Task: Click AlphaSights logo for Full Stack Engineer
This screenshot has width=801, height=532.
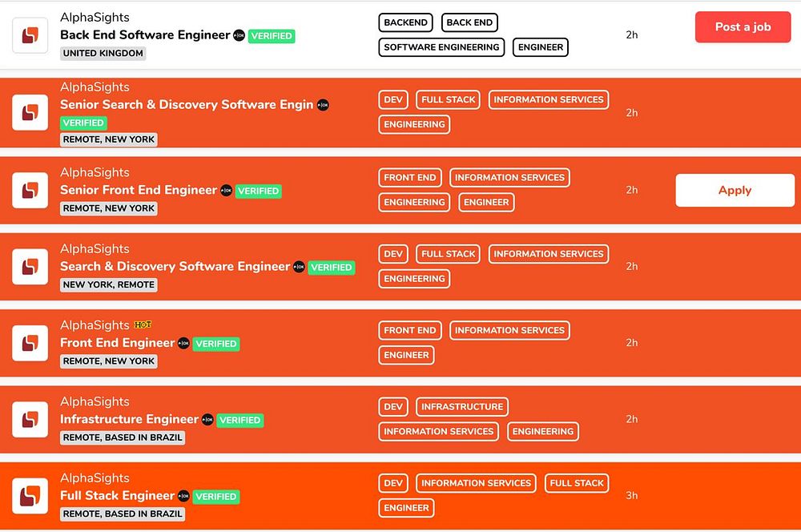Action: point(30,496)
